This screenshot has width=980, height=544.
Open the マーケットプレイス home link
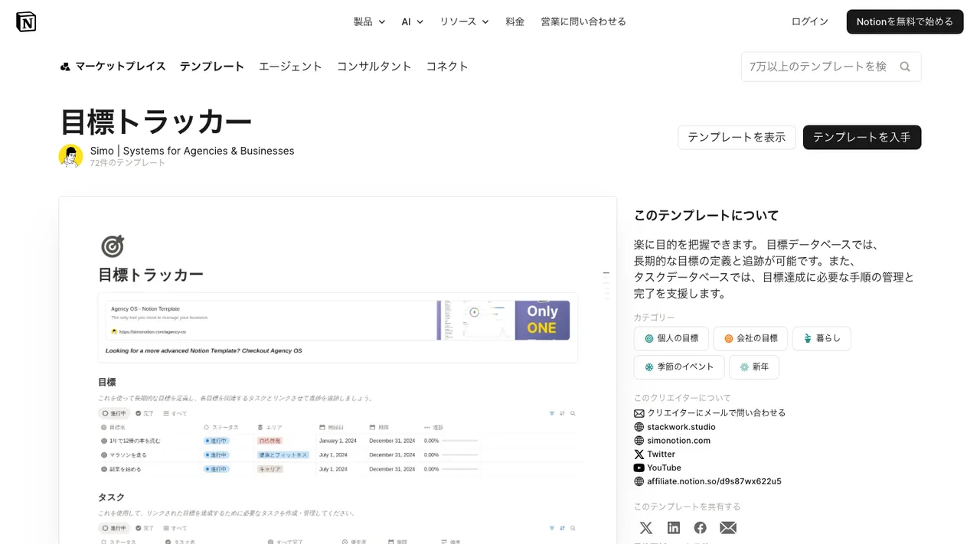113,67
